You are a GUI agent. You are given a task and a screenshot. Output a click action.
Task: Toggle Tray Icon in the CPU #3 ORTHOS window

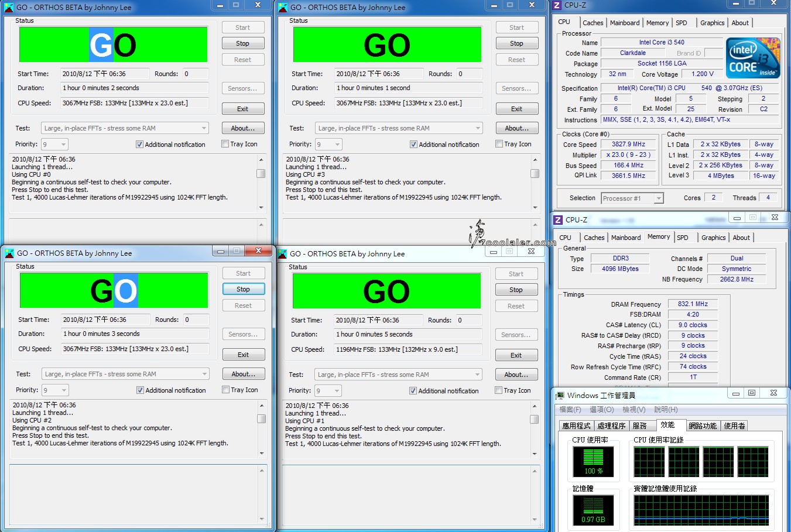499,144
